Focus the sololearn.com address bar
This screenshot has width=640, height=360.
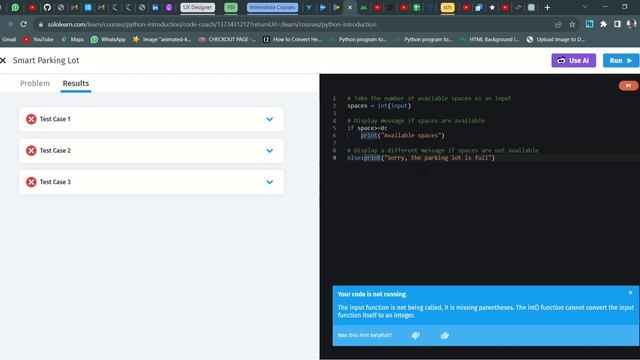tap(212, 24)
